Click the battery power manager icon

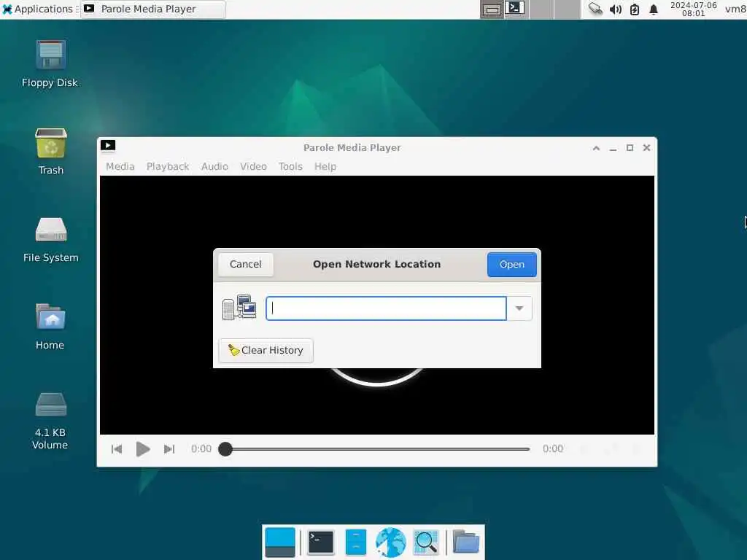pyautogui.click(x=635, y=9)
